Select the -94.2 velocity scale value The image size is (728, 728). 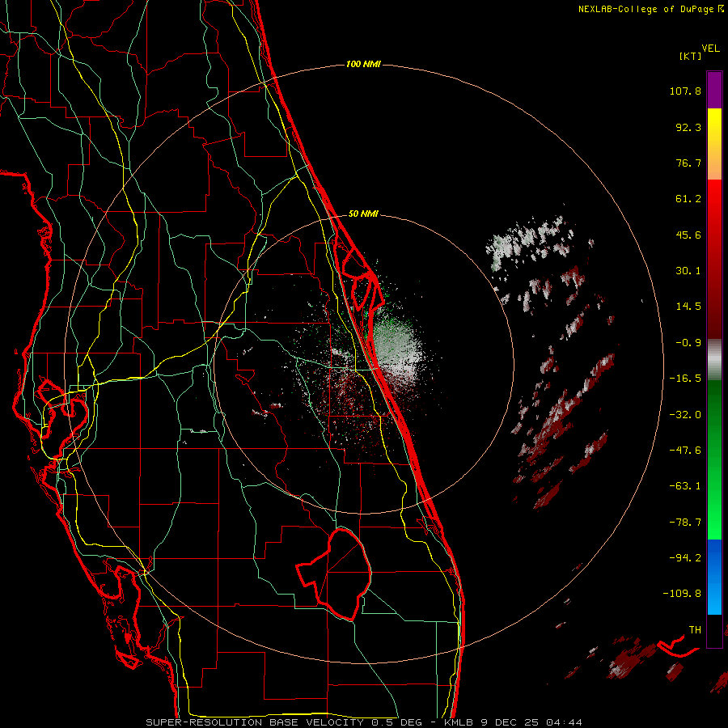pos(685,557)
